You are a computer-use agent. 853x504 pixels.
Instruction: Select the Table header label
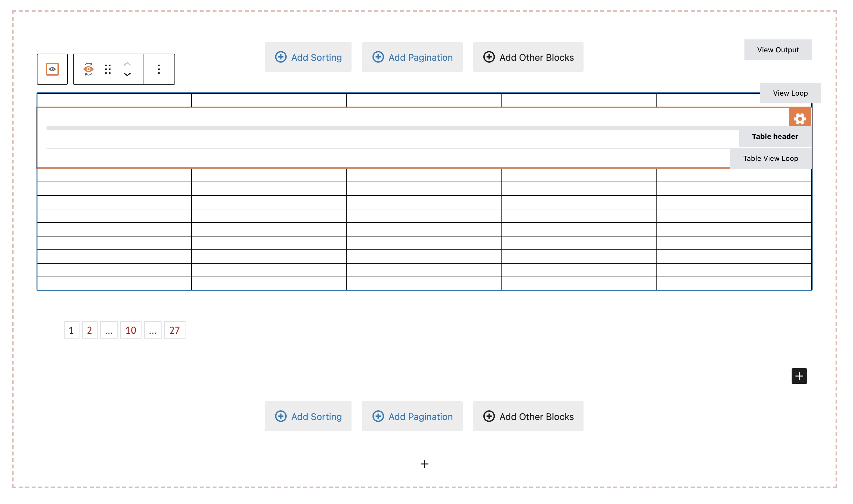coord(775,137)
